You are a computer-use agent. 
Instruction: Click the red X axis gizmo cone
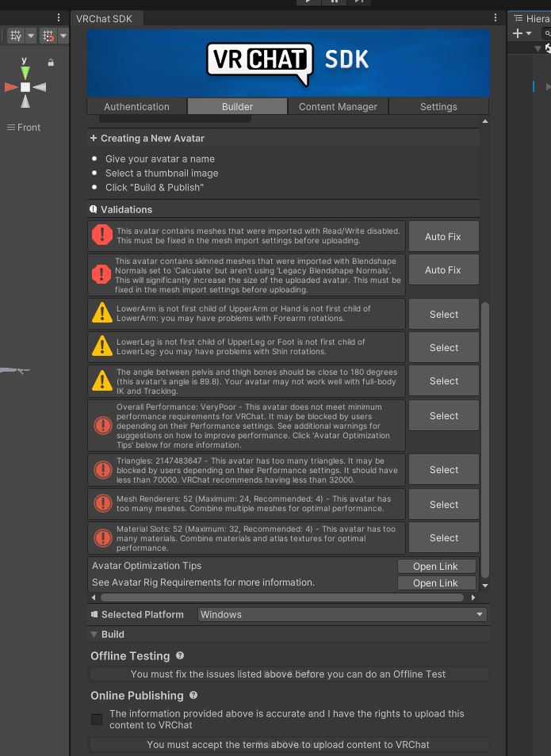tap(10, 87)
